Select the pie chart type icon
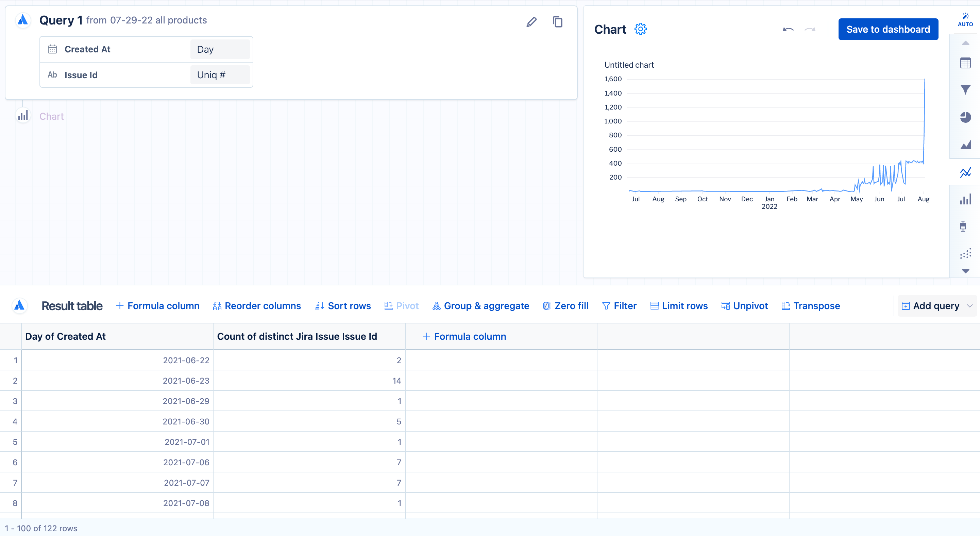 tap(965, 117)
